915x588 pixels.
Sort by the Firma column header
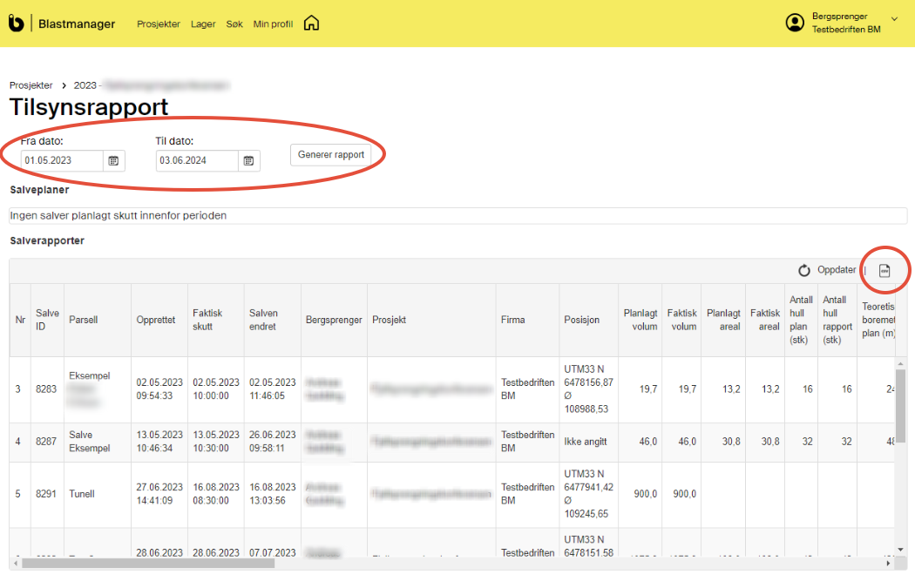[527, 320]
